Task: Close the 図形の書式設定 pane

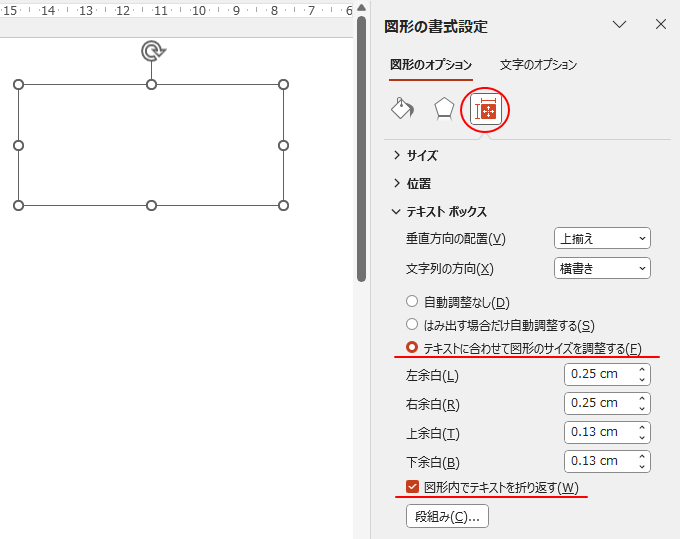Action: [x=660, y=24]
